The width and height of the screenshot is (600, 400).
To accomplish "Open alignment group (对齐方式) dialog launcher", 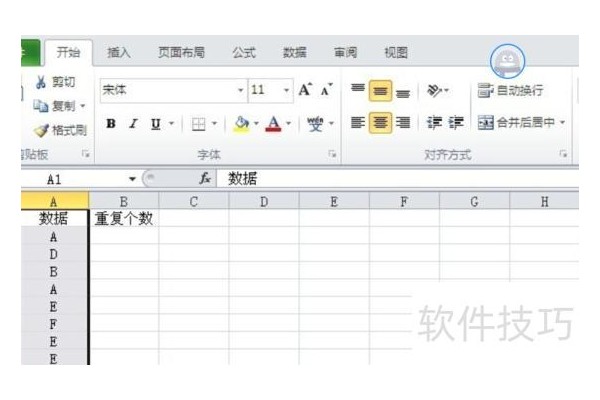I will pos(563,154).
